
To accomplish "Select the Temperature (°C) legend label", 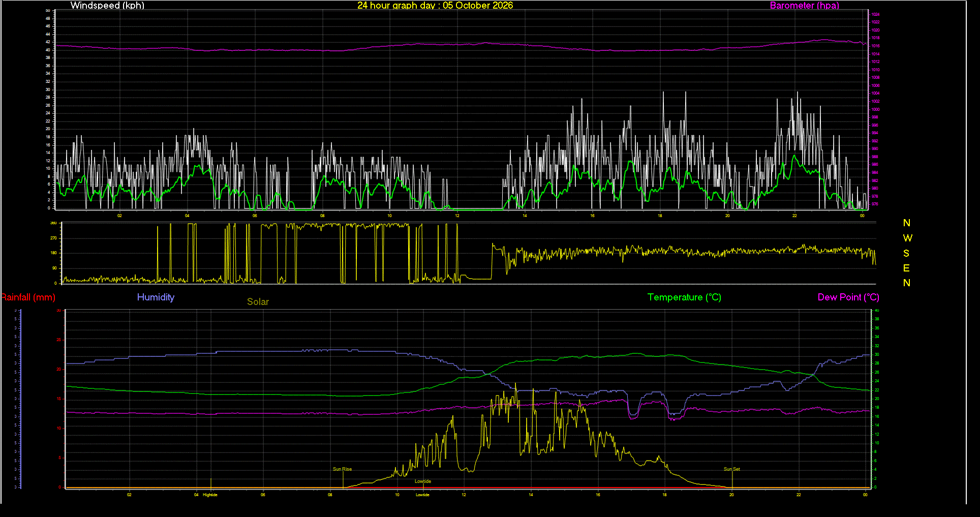I will tap(684, 297).
